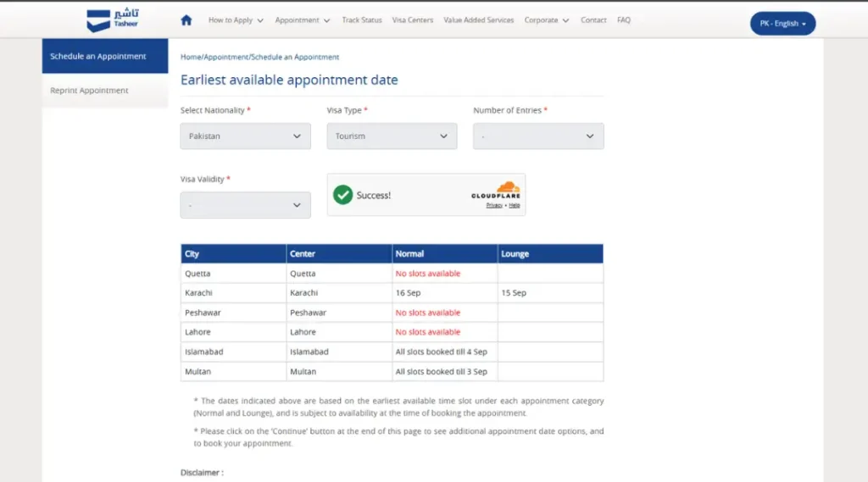Expand the Corporate menu
The width and height of the screenshot is (868, 482).
point(547,20)
